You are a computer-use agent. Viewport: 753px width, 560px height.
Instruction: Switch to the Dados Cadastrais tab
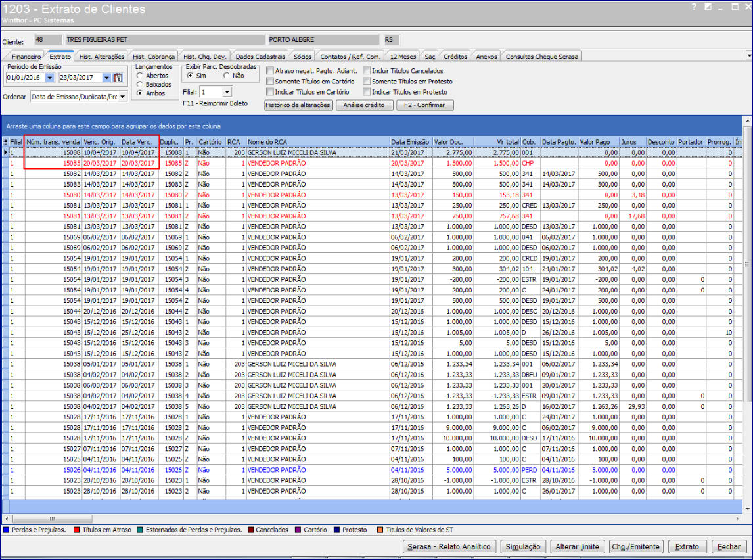tap(260, 57)
